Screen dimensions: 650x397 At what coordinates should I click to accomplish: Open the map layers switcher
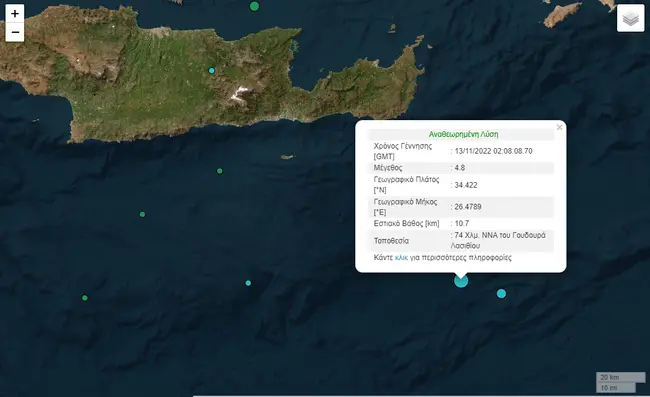click(630, 18)
